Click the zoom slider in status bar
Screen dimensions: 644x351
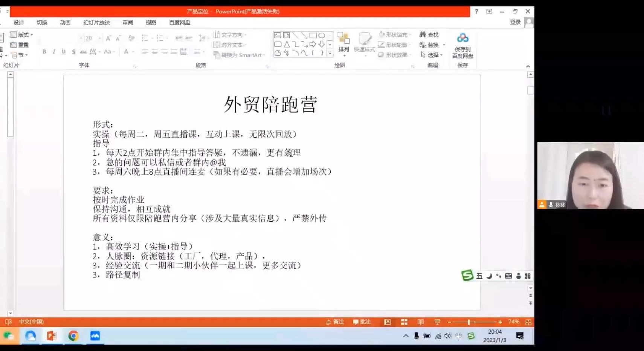click(469, 322)
